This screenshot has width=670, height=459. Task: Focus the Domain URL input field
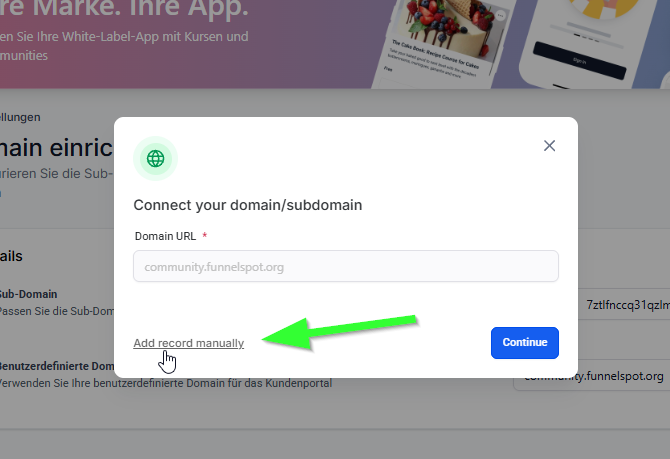point(346,266)
